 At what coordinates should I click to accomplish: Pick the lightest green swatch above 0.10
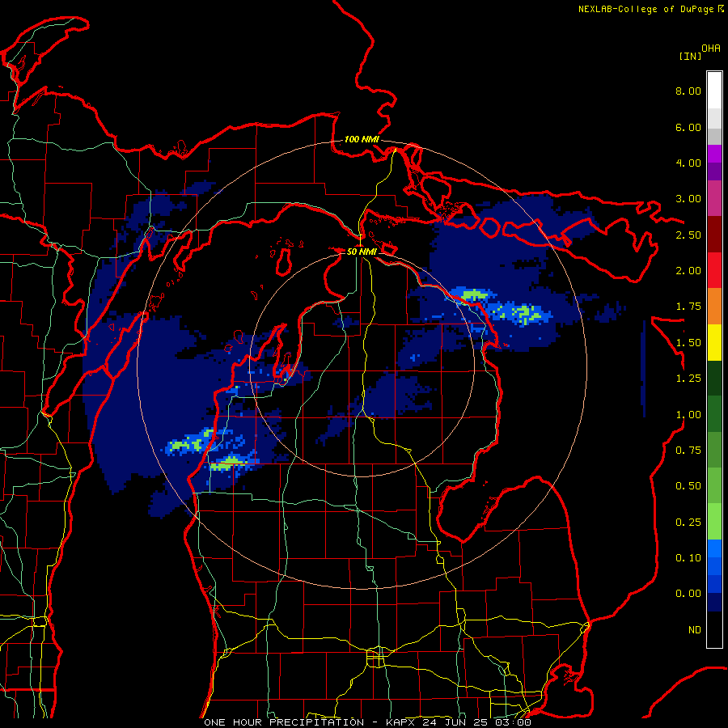(x=714, y=522)
